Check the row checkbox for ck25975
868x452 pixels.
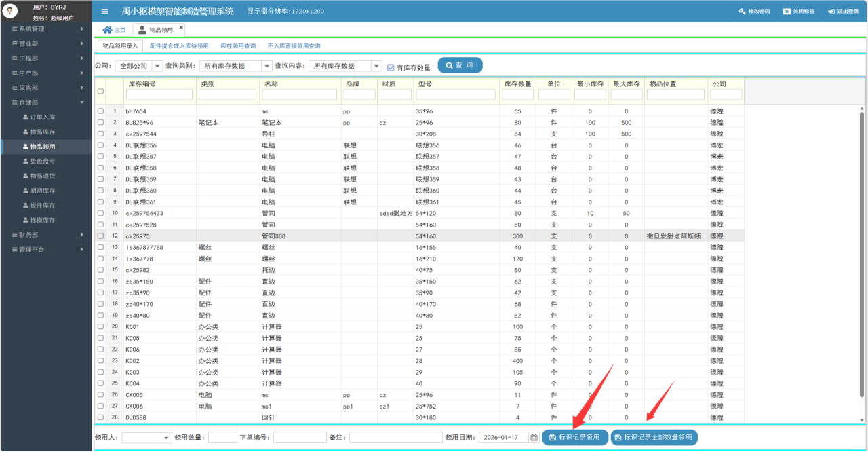coord(100,236)
